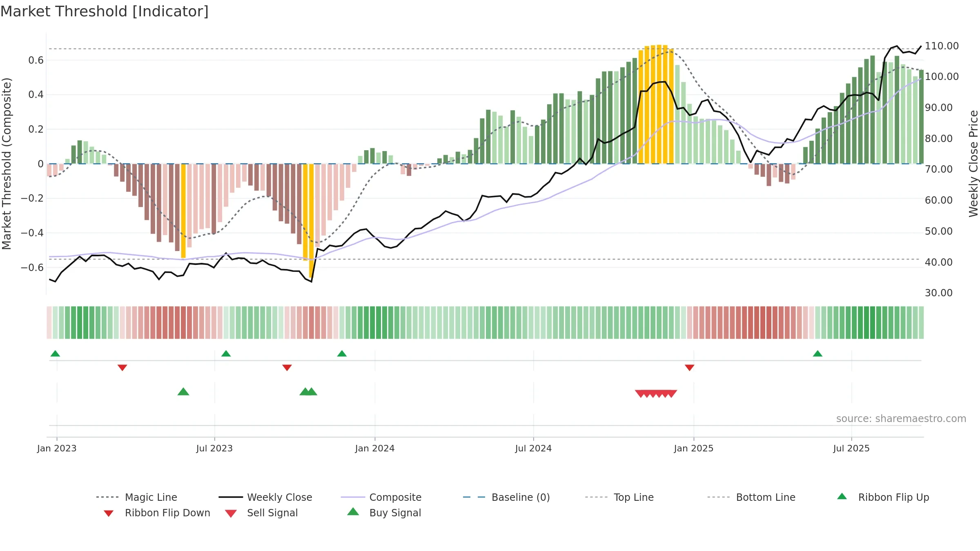This screenshot has height=551, width=980.
Task: Click the 30.00 price tick label
Action: tap(939, 293)
